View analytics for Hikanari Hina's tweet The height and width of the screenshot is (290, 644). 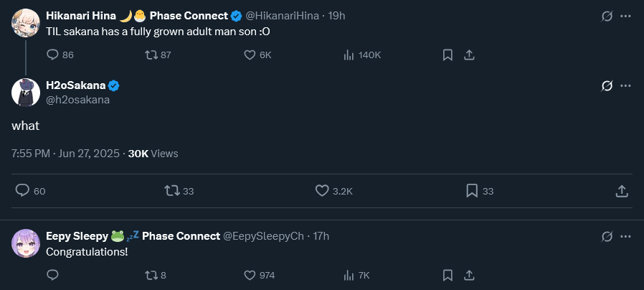pyautogui.click(x=350, y=55)
